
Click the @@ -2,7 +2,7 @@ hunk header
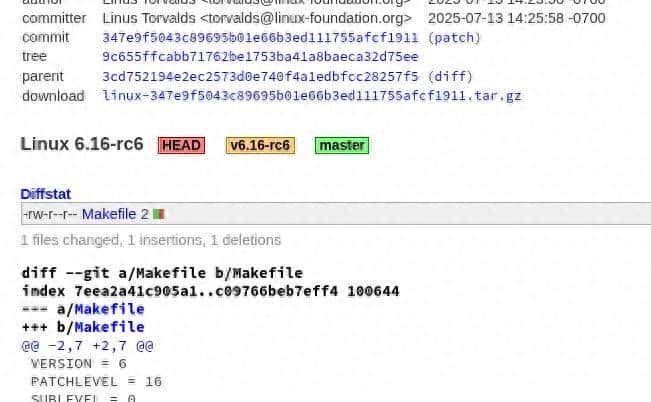coord(88,346)
